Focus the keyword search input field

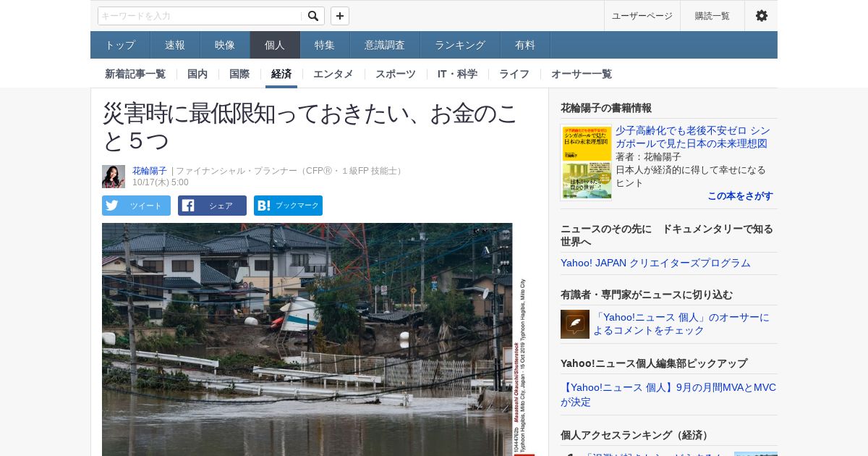click(200, 16)
